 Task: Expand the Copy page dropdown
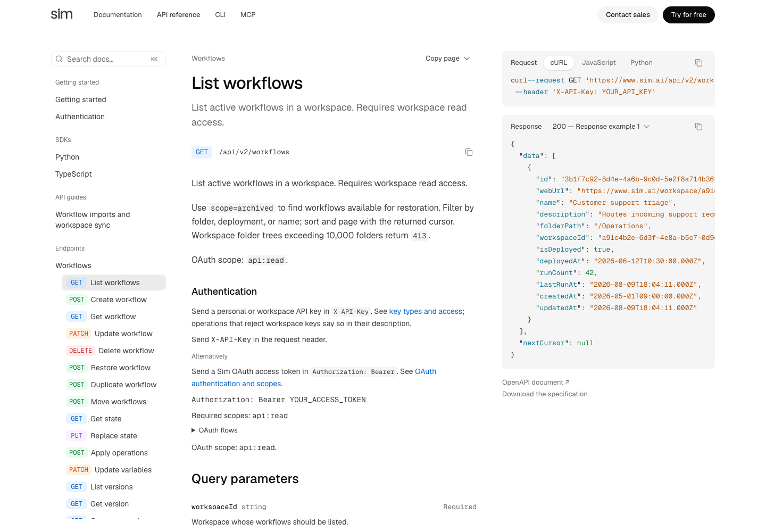[447, 59]
